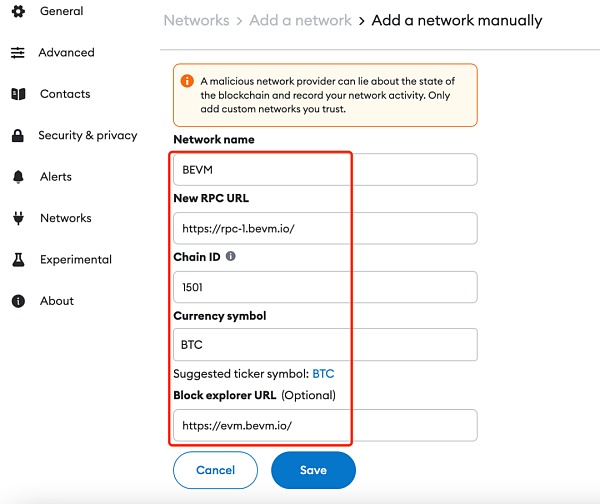Screen dimensions: 600x504
Task: Click the Contacts book icon
Action: [x=17, y=94]
